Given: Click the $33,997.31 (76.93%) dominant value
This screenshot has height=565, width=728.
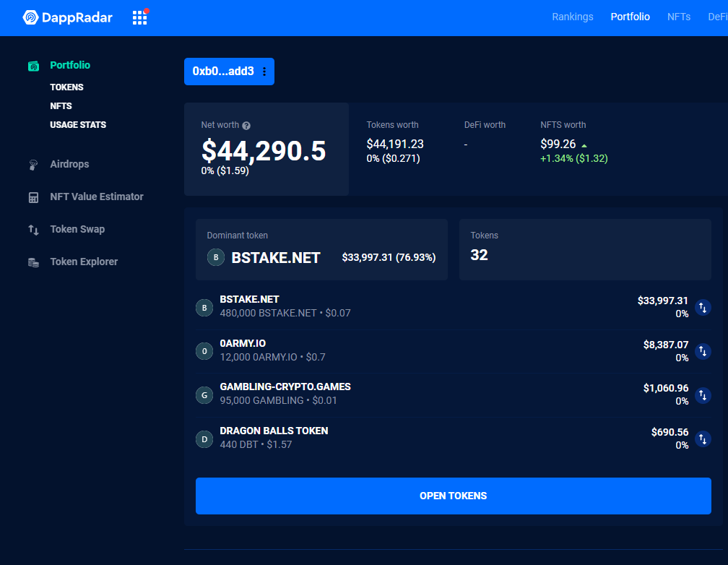Looking at the screenshot, I should [x=389, y=257].
